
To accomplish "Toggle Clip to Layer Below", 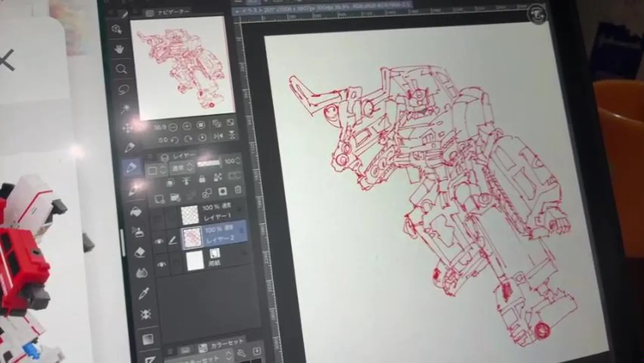I will click(170, 183).
